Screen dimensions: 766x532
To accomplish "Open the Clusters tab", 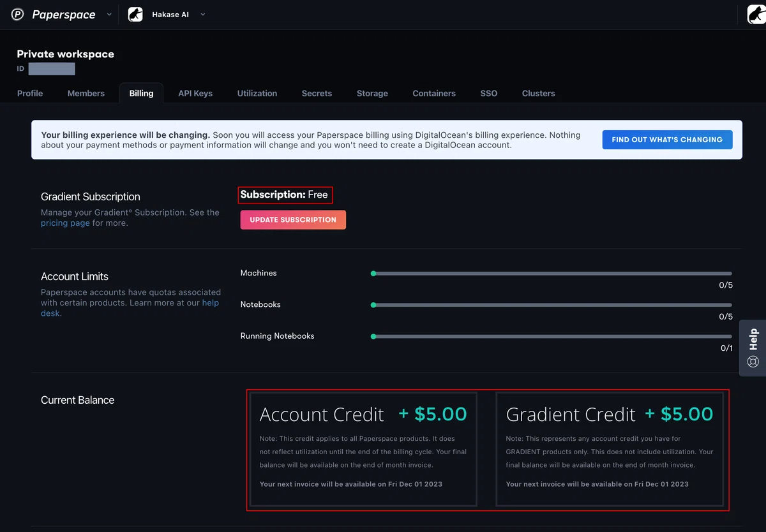I will [539, 93].
